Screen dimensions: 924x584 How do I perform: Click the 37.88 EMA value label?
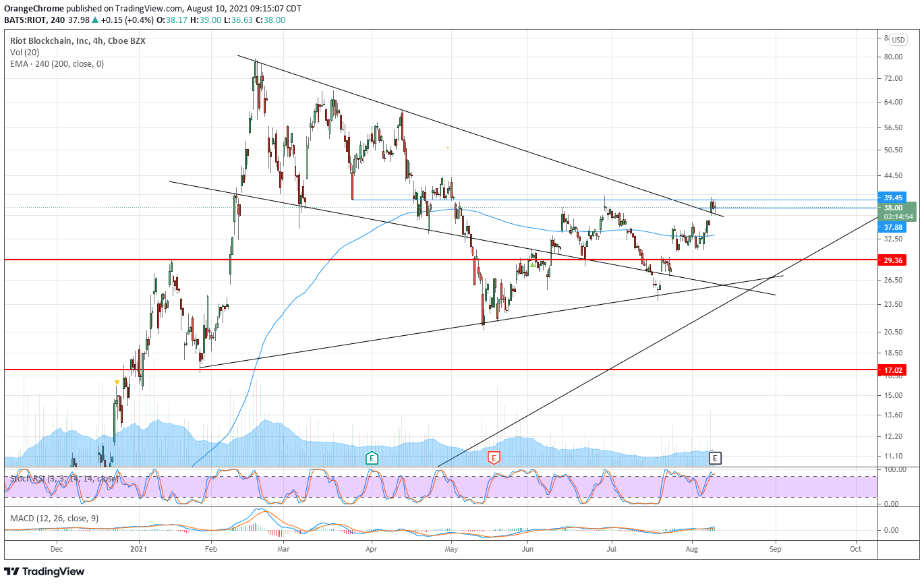pos(893,227)
